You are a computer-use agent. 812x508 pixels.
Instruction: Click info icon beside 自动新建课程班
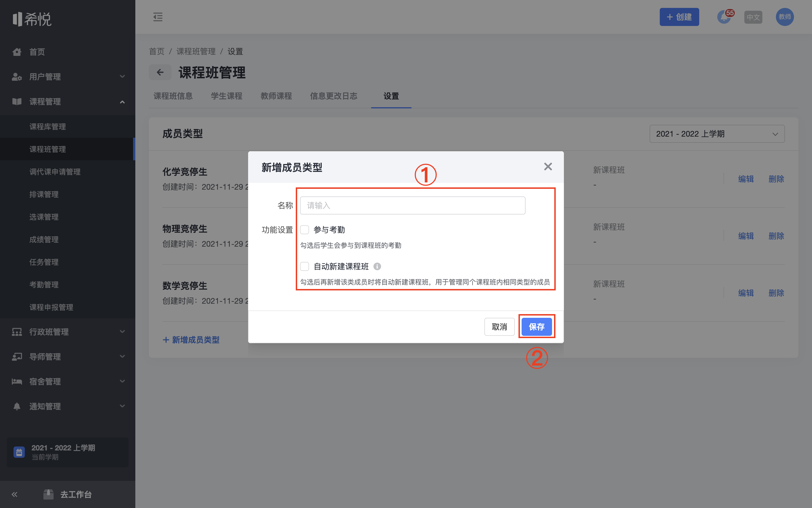point(377,266)
